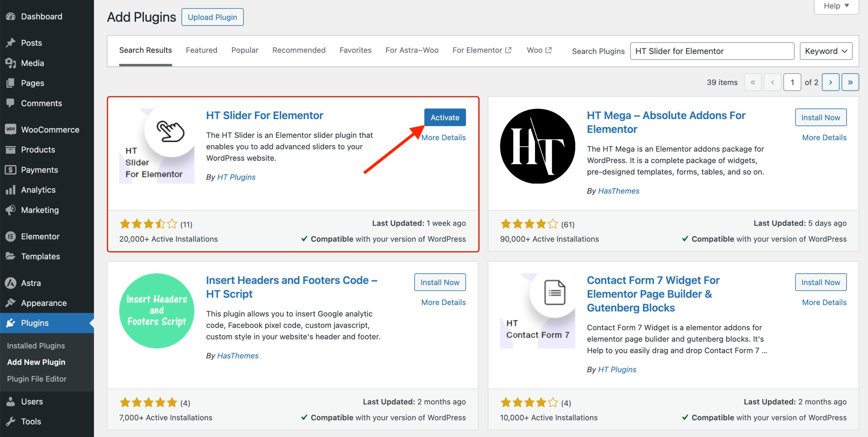Click the Astra logo icon
868x437 pixels.
11,283
